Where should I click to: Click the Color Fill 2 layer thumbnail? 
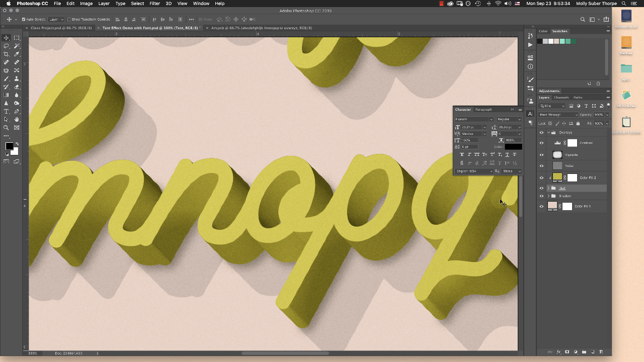(557, 177)
